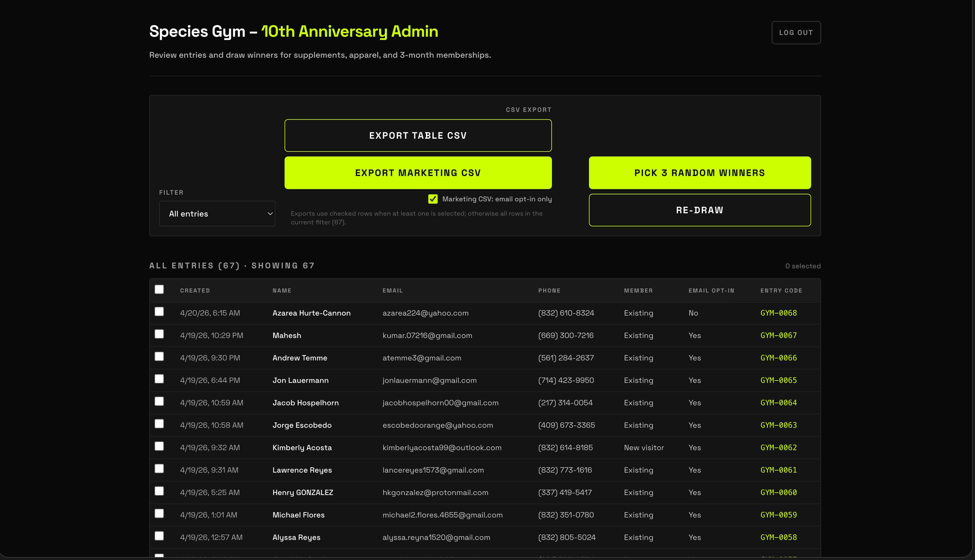Click the No opt-in value for Azarea

tap(693, 313)
